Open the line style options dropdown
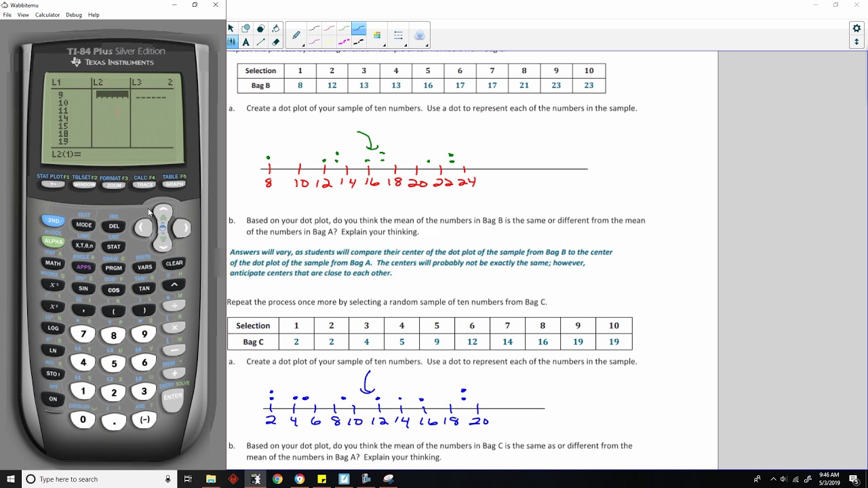This screenshot has width=868, height=488. [399, 35]
